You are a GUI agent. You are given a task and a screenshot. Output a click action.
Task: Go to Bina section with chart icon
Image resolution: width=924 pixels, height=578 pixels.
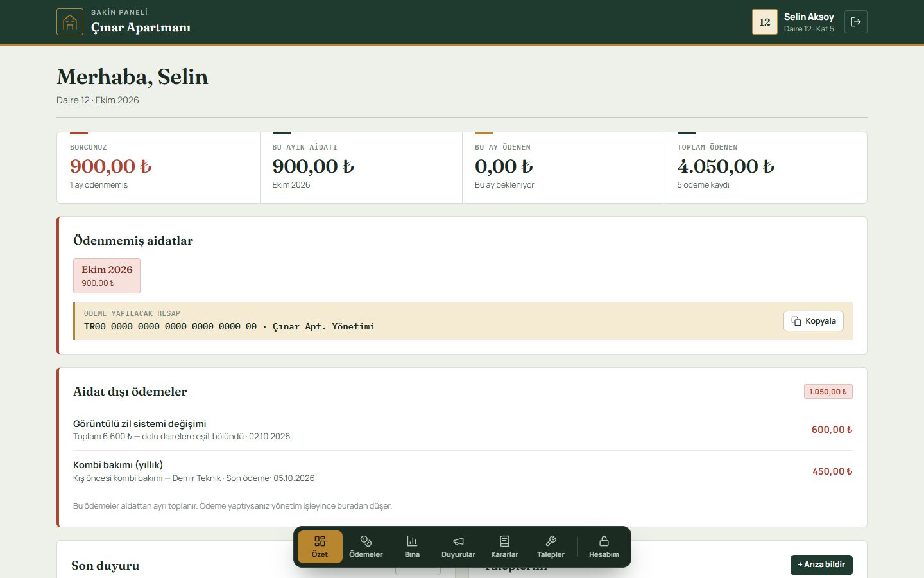tap(412, 547)
